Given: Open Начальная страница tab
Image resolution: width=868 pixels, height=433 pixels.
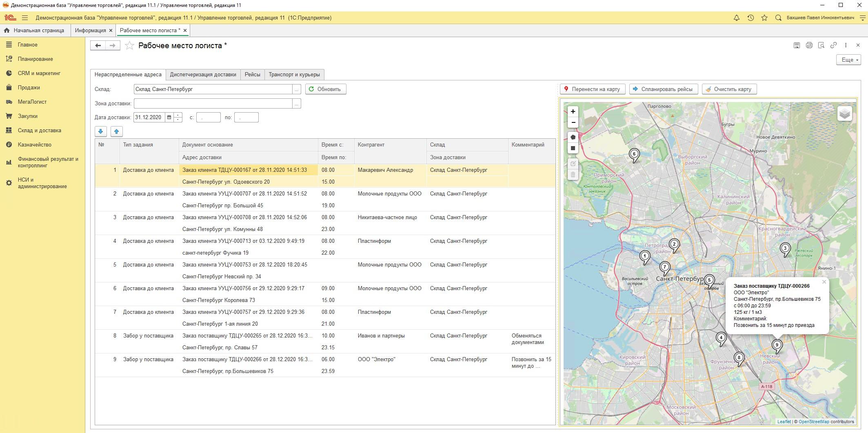Looking at the screenshot, I should coord(34,31).
